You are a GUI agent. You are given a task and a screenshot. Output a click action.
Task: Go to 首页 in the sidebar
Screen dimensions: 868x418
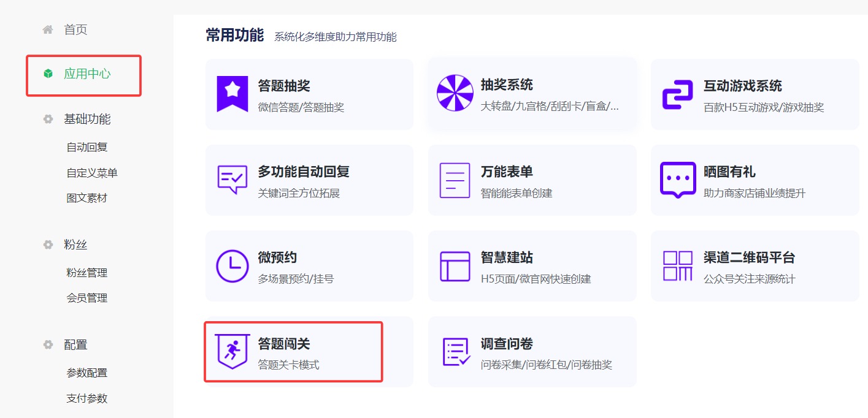click(x=75, y=29)
